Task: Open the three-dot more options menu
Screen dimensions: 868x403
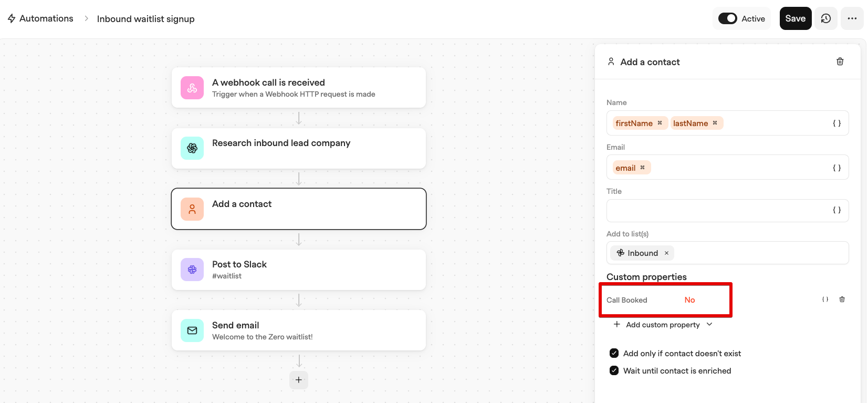Action: click(x=852, y=18)
